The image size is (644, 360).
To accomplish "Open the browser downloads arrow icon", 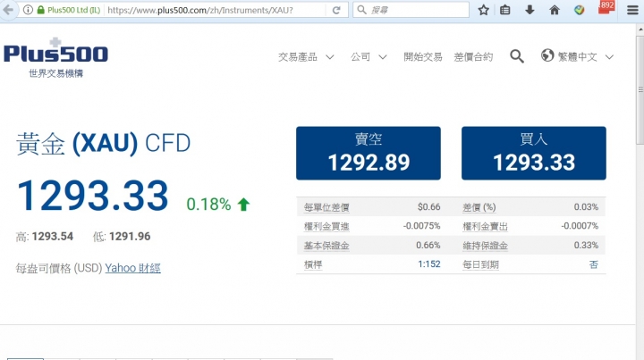I will click(x=530, y=10).
